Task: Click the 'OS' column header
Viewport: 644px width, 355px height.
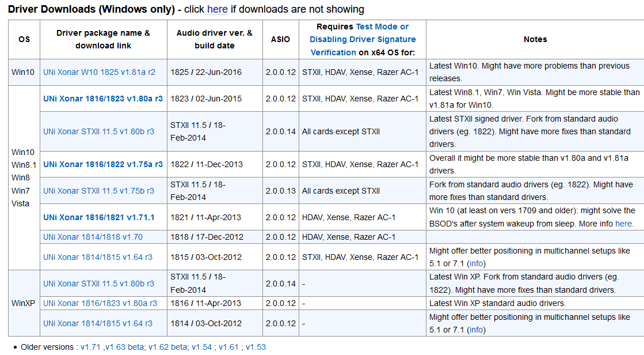Action: 24,40
